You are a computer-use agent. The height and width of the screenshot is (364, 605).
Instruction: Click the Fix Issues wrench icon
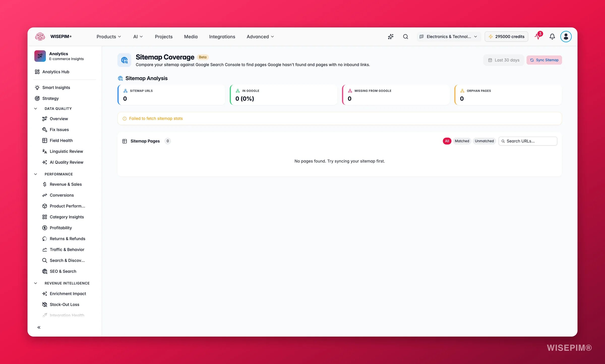45,129
